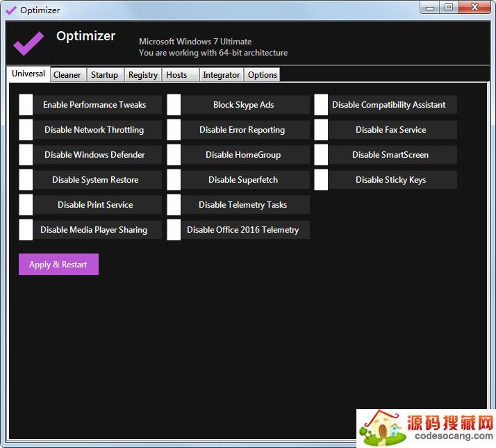
Task: Click the Disable Windows Defender label button
Action: coord(97,155)
